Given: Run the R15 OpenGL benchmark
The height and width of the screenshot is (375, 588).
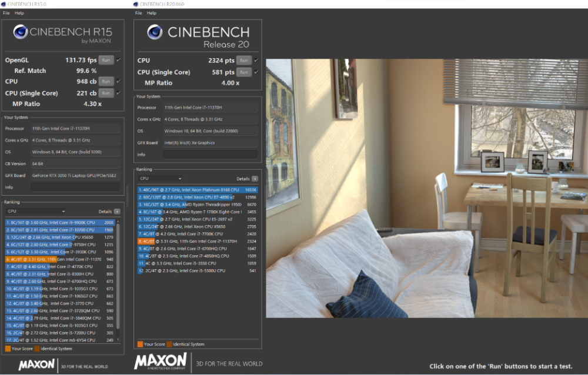Looking at the screenshot, I should tap(106, 60).
